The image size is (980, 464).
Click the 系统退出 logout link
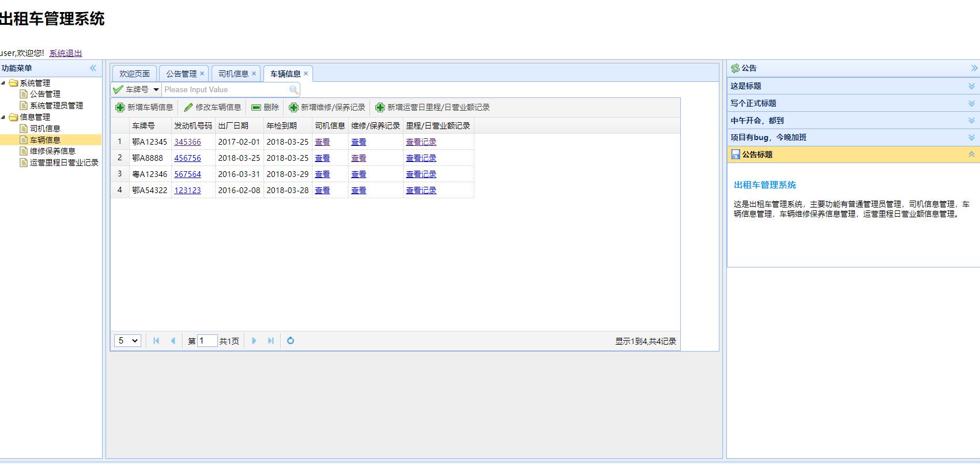[65, 53]
